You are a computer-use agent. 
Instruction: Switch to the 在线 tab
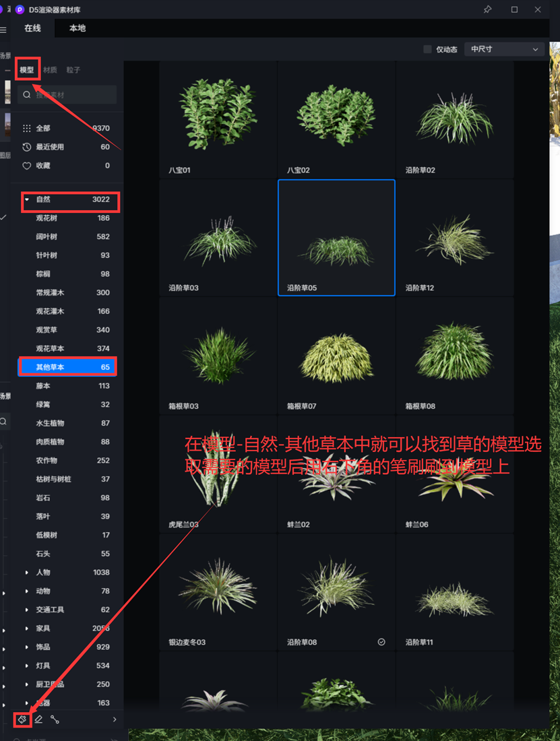[x=32, y=28]
